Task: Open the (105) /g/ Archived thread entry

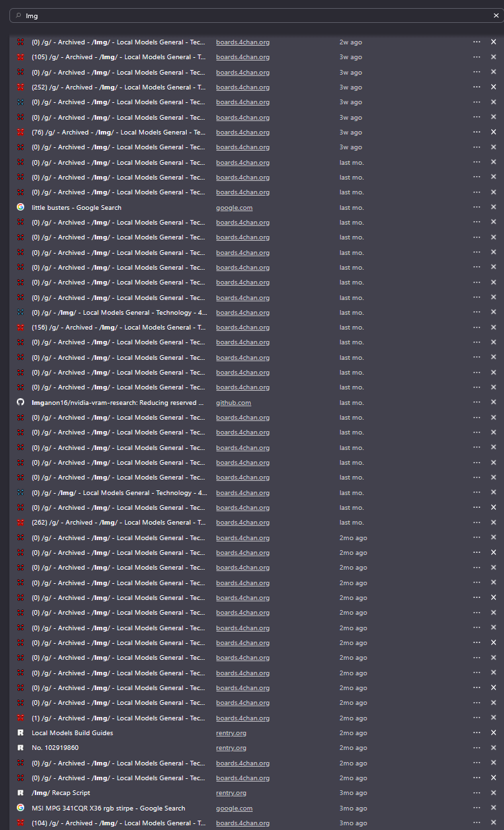Action: (118, 57)
